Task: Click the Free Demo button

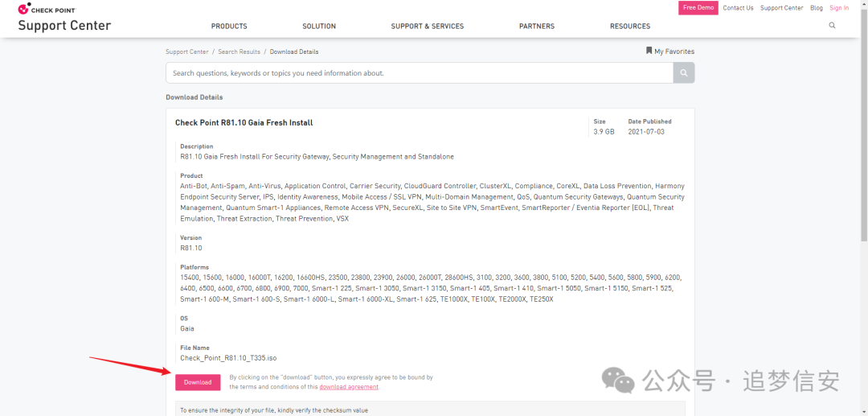Action: pyautogui.click(x=698, y=8)
